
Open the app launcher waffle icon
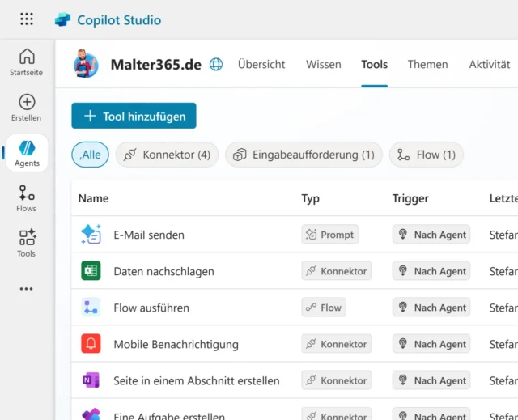point(27,19)
